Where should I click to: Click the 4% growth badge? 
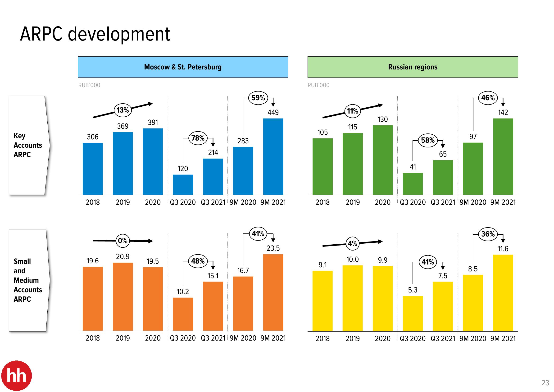tap(353, 243)
